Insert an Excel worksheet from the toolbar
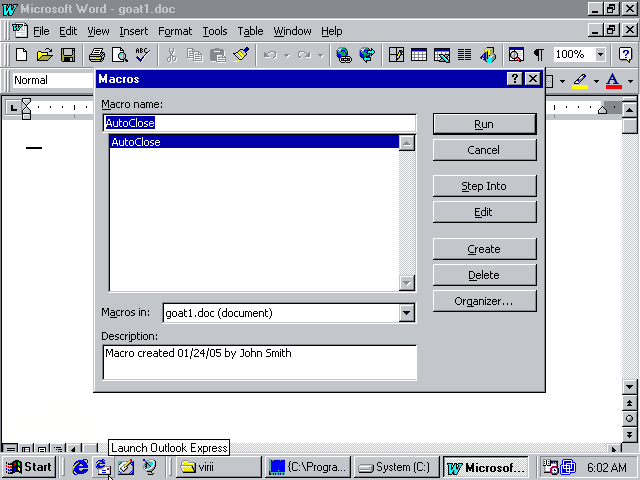The width and height of the screenshot is (640, 480). tap(442, 54)
